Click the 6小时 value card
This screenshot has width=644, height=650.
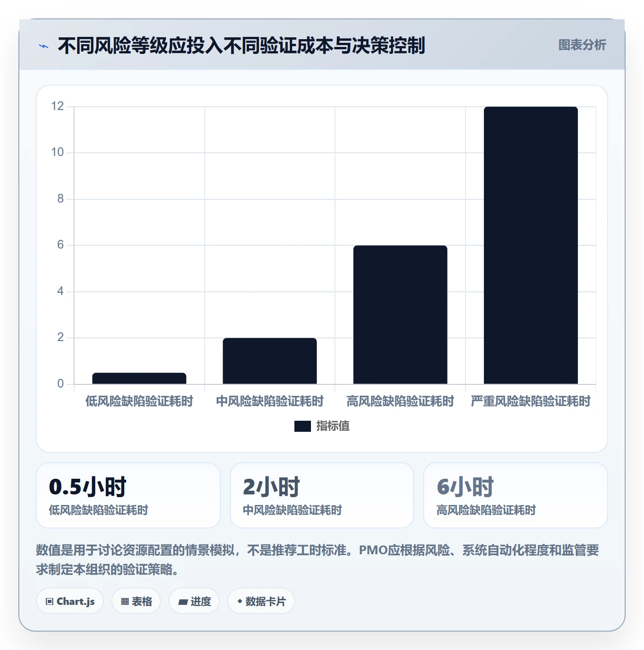click(516, 495)
